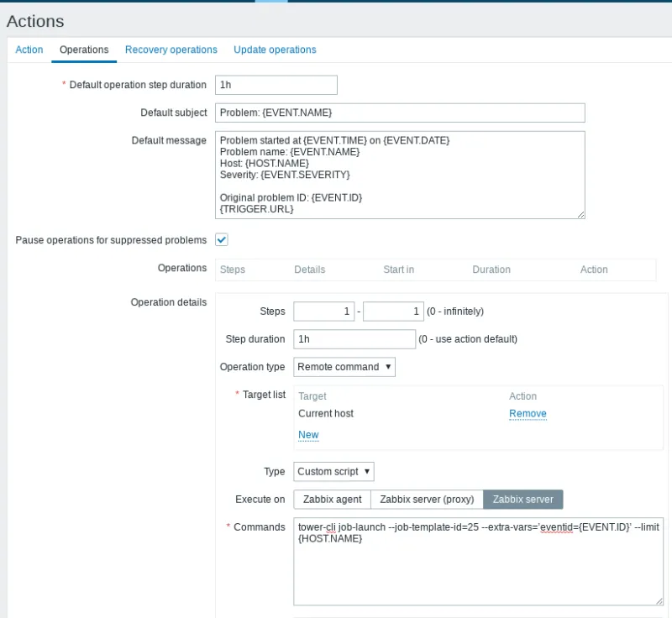Edit the Default operation step duration

276,84
